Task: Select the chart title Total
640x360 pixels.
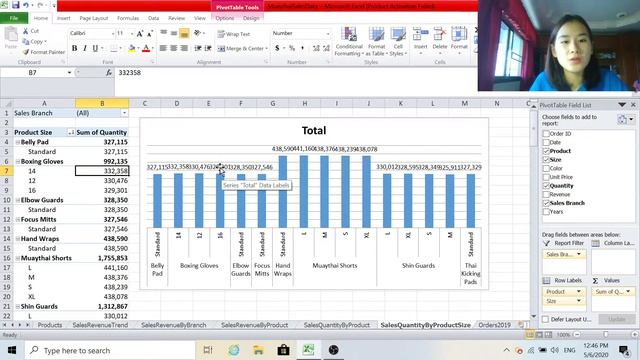Action: pyautogui.click(x=314, y=131)
